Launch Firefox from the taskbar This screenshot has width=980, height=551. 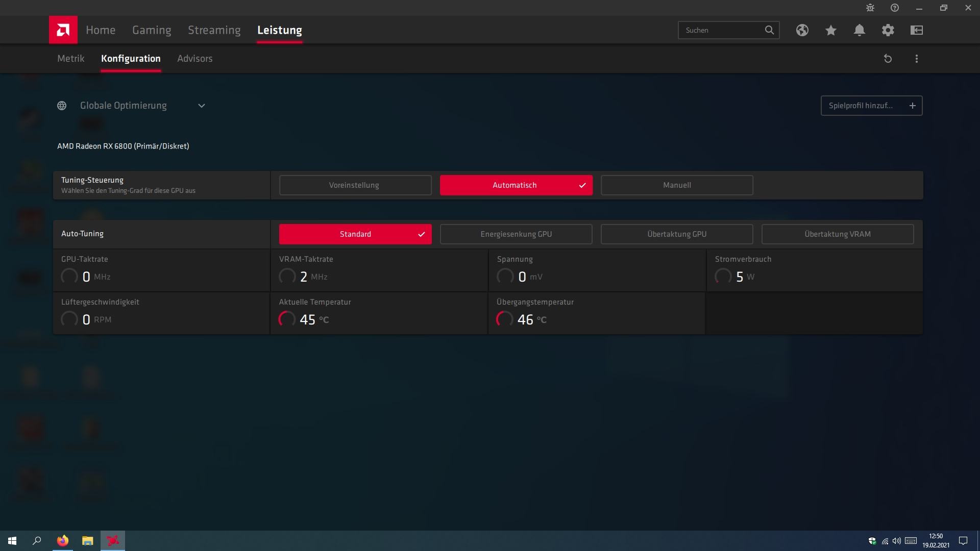tap(63, 541)
